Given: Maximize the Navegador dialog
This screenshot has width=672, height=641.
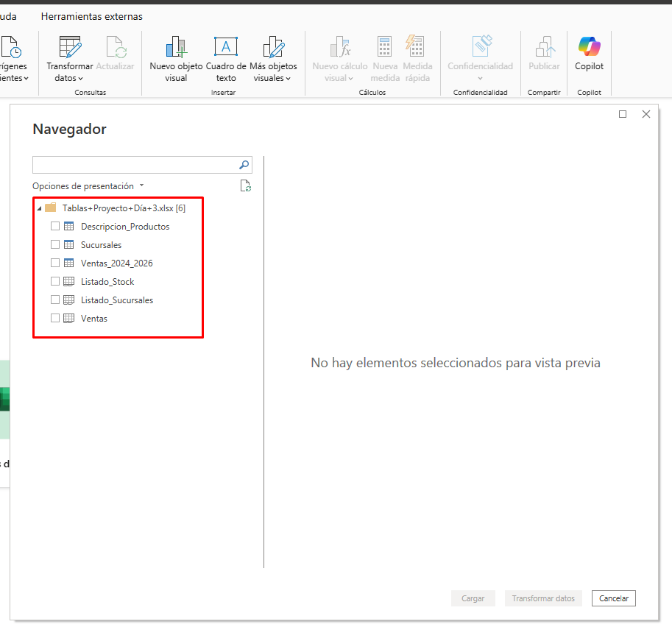Looking at the screenshot, I should [623, 114].
